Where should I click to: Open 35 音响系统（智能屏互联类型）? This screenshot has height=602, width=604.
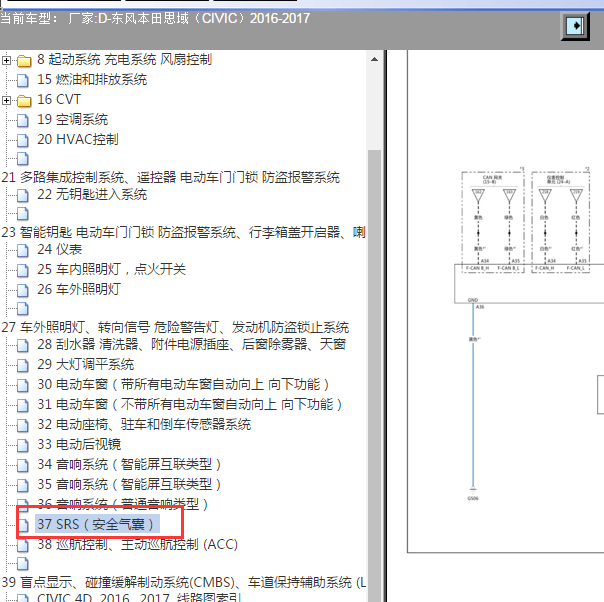129,485
